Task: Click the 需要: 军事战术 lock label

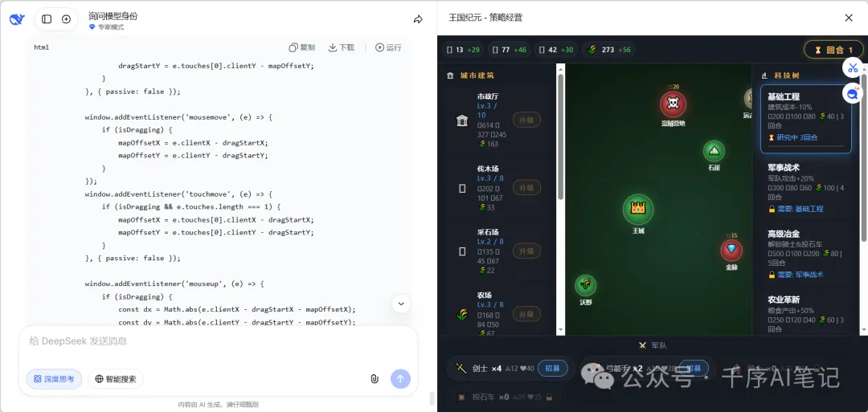Action: (x=796, y=275)
